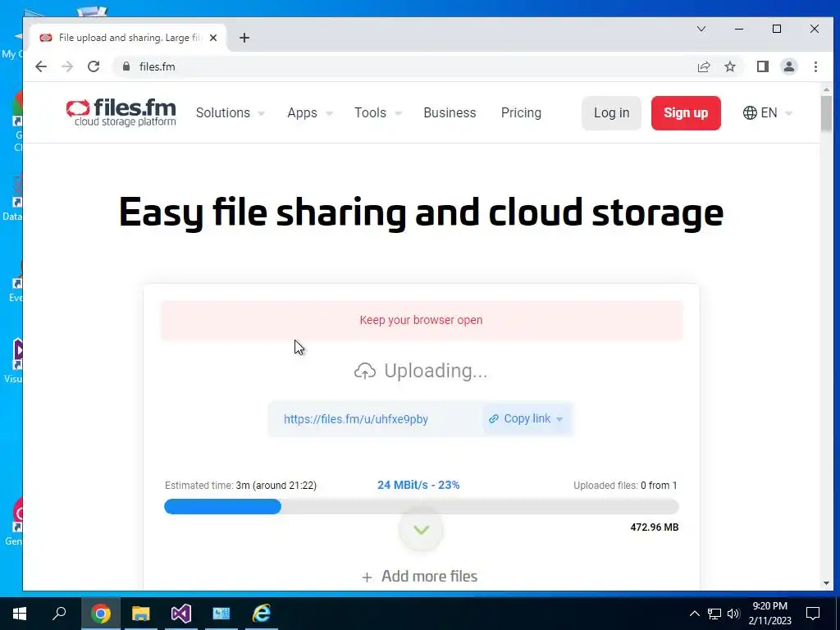Click the Uploaded files: 0 from 1 text
Screen dimensions: 840x630
point(625,486)
